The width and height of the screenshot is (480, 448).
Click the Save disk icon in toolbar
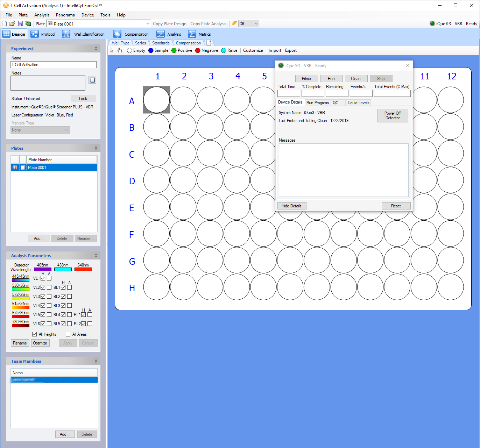[x=20, y=24]
